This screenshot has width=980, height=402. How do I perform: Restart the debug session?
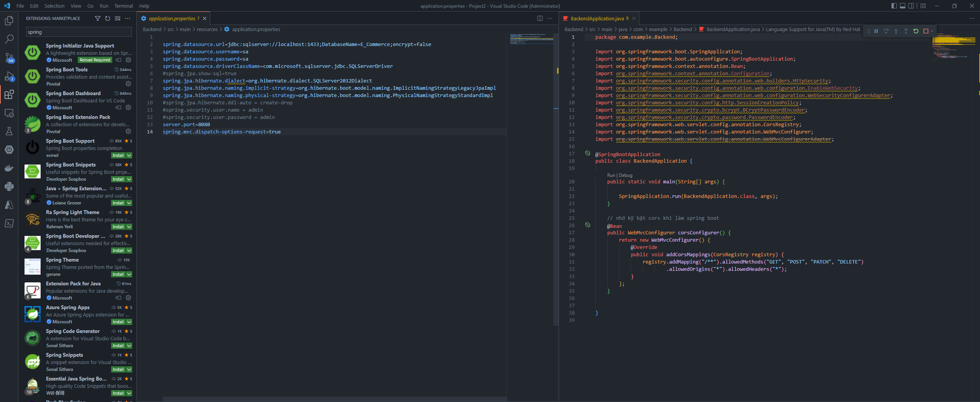(x=916, y=31)
